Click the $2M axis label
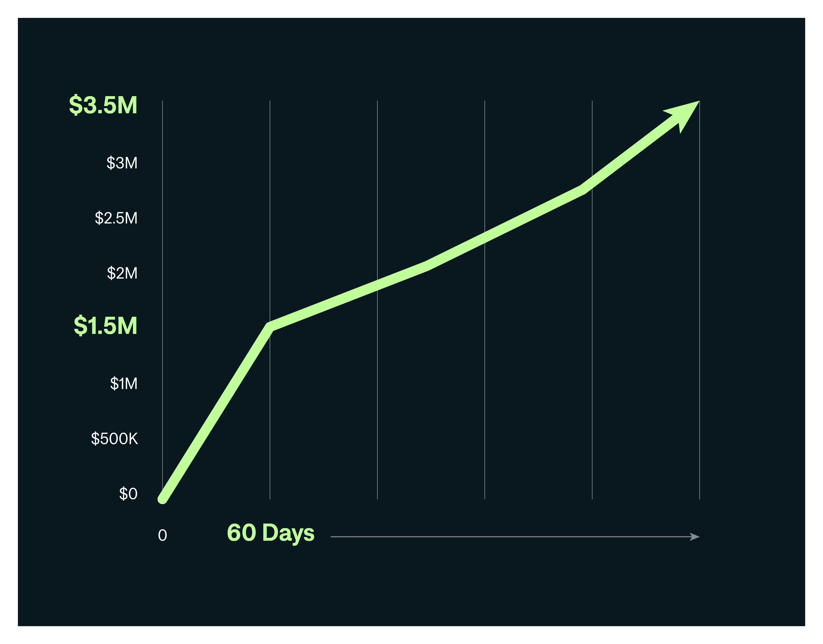Screen dimensions: 823x644 tap(122, 273)
